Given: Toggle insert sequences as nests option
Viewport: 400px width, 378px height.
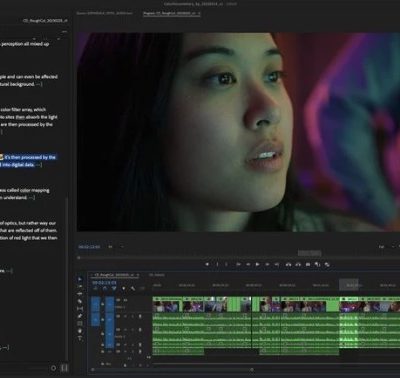Looking at the screenshot, I should (x=96, y=288).
